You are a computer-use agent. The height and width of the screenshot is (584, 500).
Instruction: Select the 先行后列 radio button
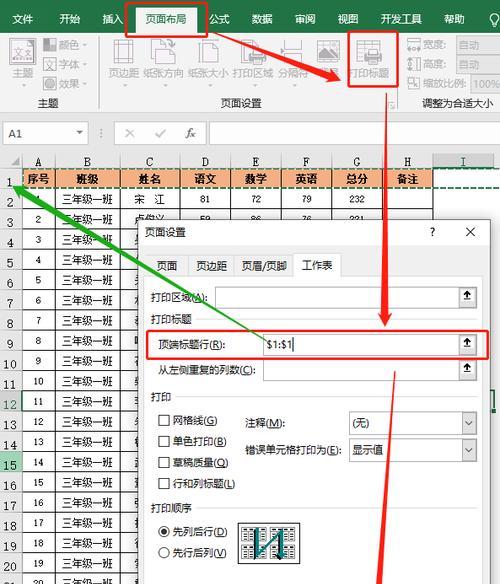[164, 552]
